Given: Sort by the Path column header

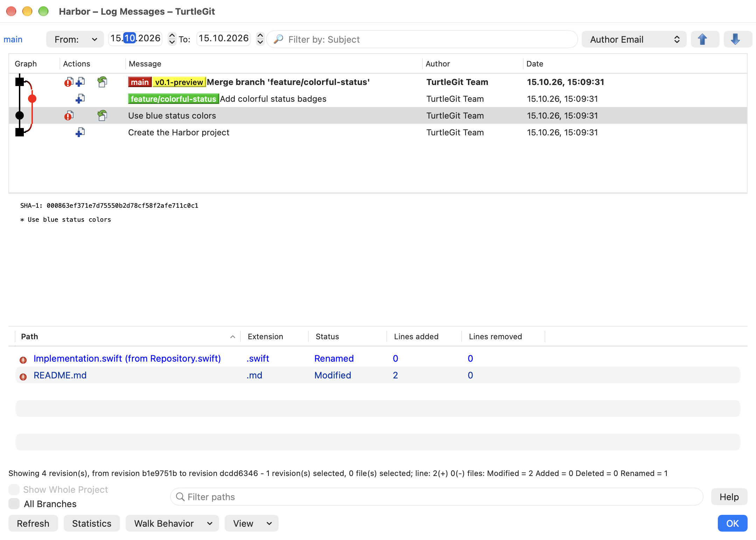Looking at the screenshot, I should 128,336.
